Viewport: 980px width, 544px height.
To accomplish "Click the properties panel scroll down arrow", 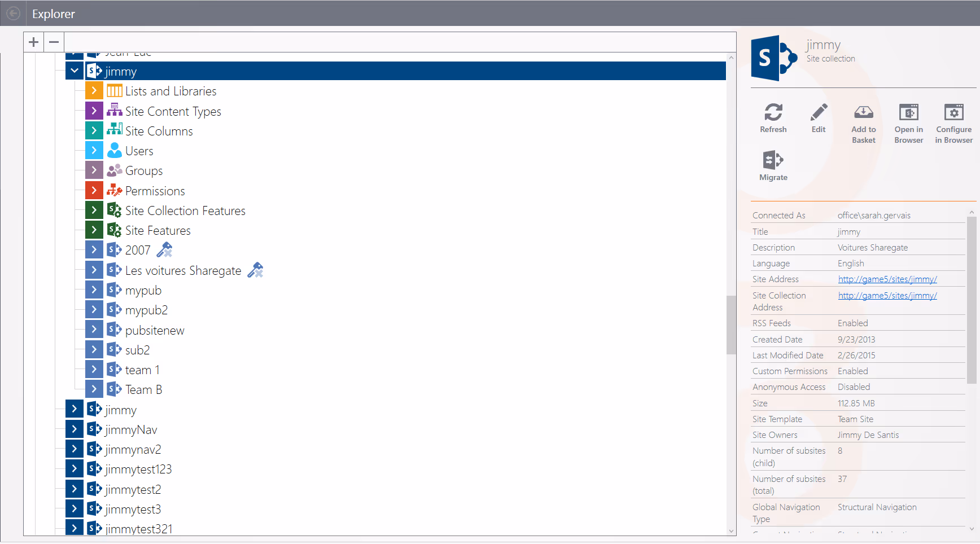I will click(x=972, y=529).
